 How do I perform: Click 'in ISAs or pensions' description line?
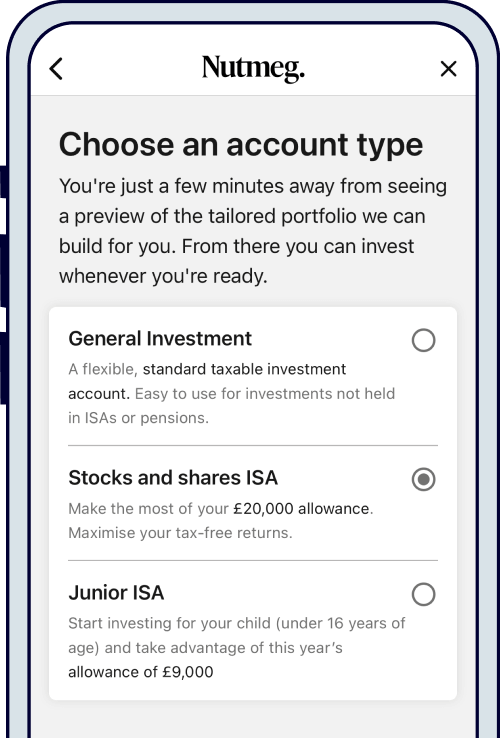[x=138, y=418]
